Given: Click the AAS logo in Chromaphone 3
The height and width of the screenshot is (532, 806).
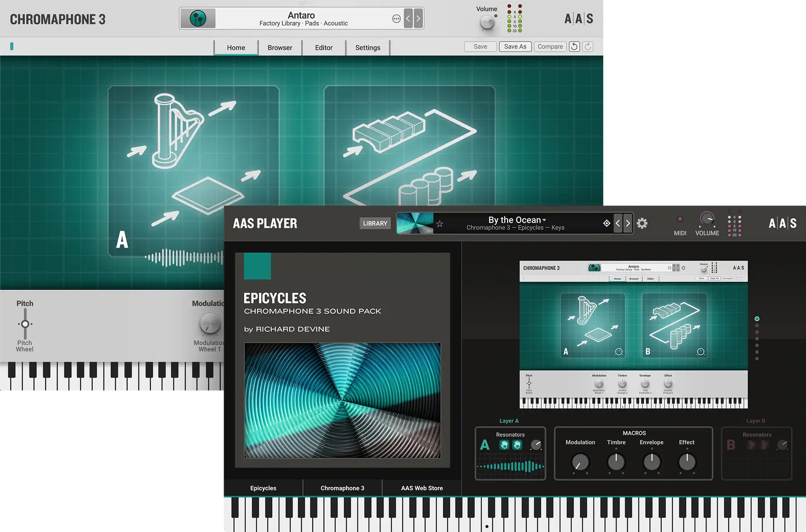Looking at the screenshot, I should 579,19.
